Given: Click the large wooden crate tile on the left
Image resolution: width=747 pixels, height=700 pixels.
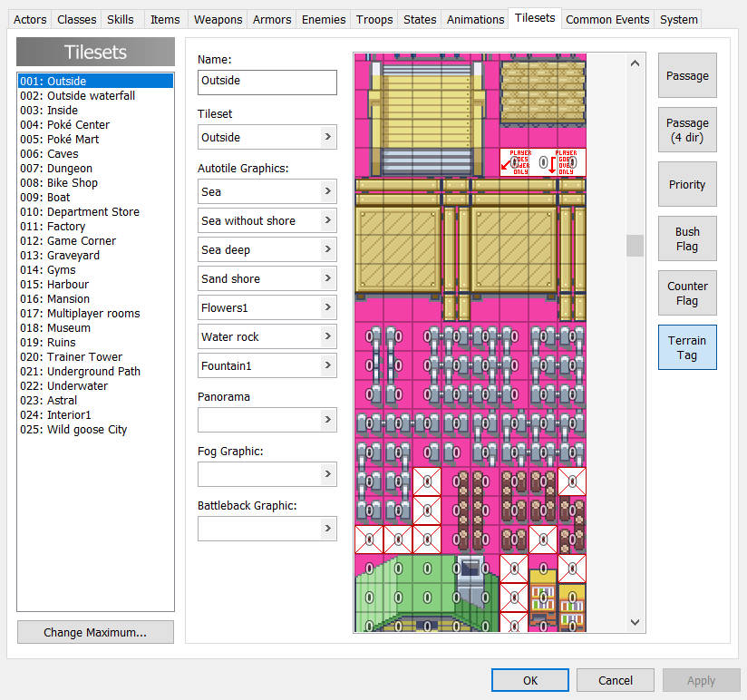Looking at the screenshot, I should (x=398, y=249).
